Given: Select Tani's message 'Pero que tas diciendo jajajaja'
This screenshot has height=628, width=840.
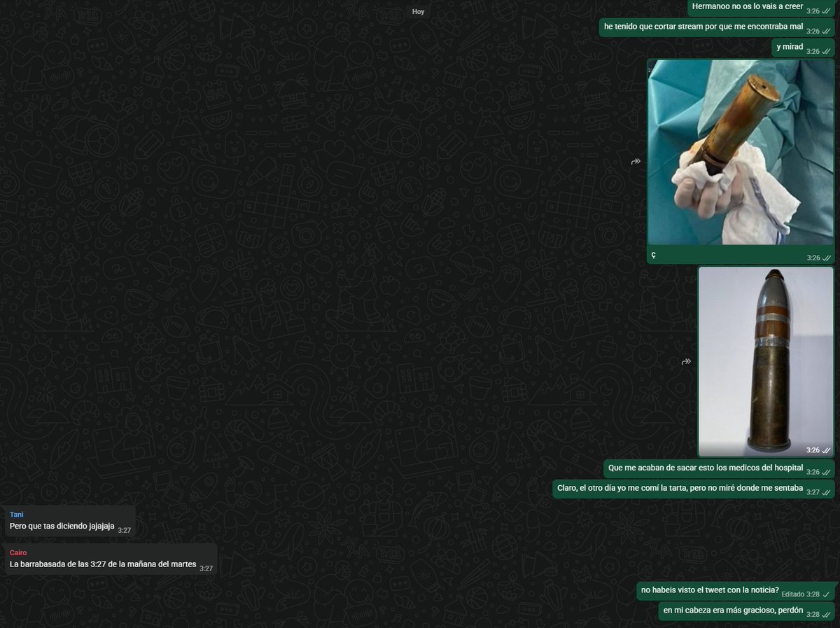Looking at the screenshot, I should [70, 520].
